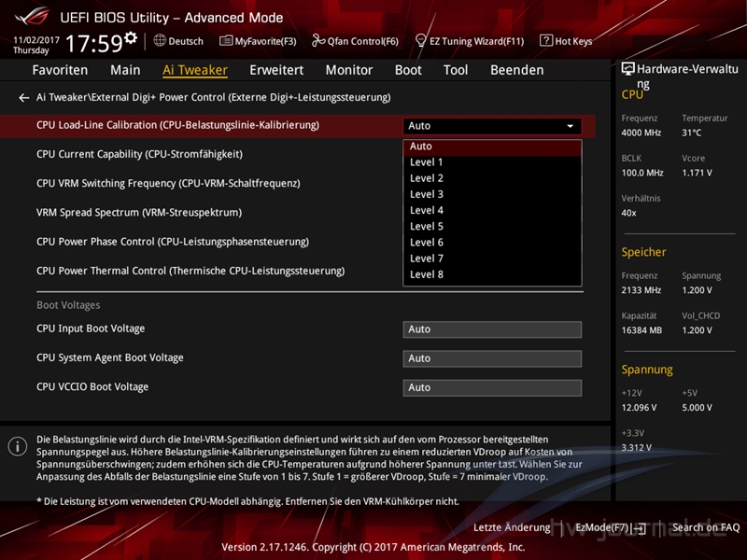Click memory frequency 2133 MHz
747x560 pixels.
coord(641,290)
